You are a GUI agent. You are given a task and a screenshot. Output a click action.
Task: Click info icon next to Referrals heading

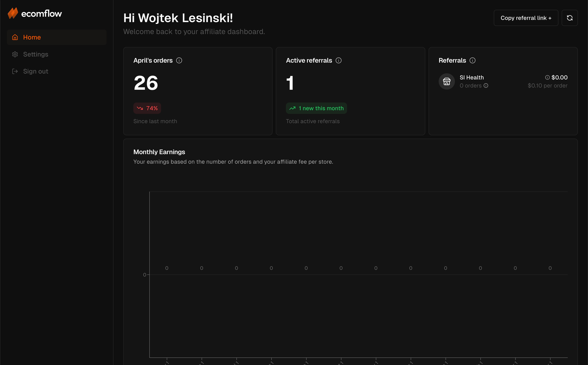(x=472, y=60)
